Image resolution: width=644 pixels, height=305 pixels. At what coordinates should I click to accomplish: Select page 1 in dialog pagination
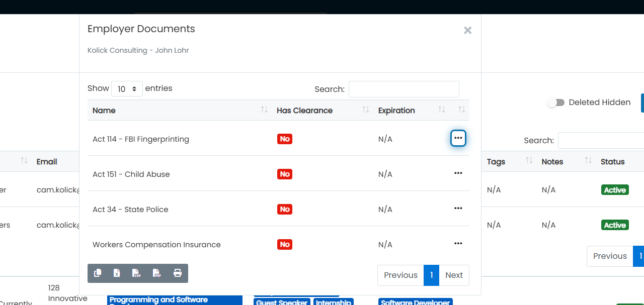point(432,275)
